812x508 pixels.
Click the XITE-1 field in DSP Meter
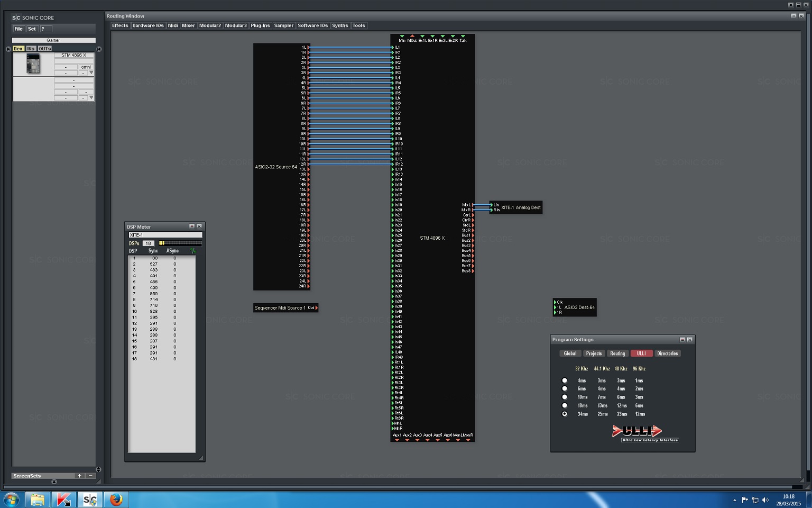pos(165,235)
